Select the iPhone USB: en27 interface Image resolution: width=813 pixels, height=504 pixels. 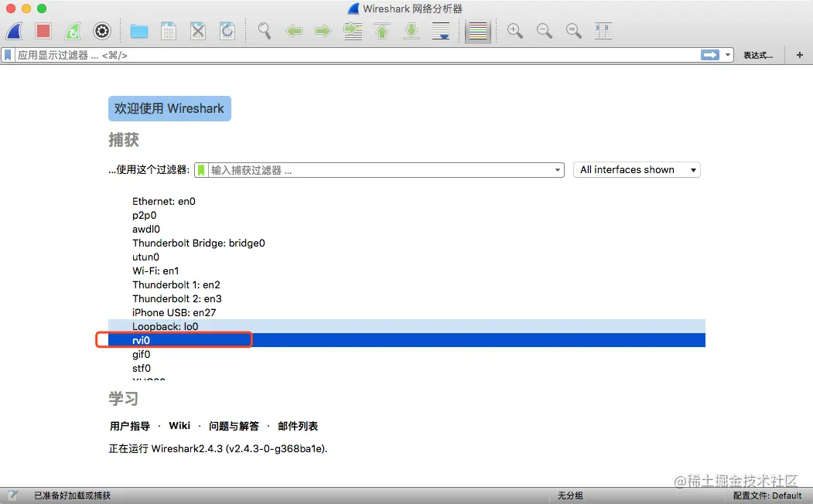tap(174, 313)
